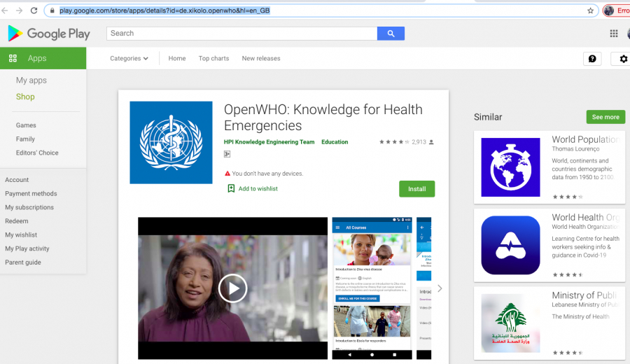Open My Play activity
The image size is (630, 364).
(x=27, y=248)
